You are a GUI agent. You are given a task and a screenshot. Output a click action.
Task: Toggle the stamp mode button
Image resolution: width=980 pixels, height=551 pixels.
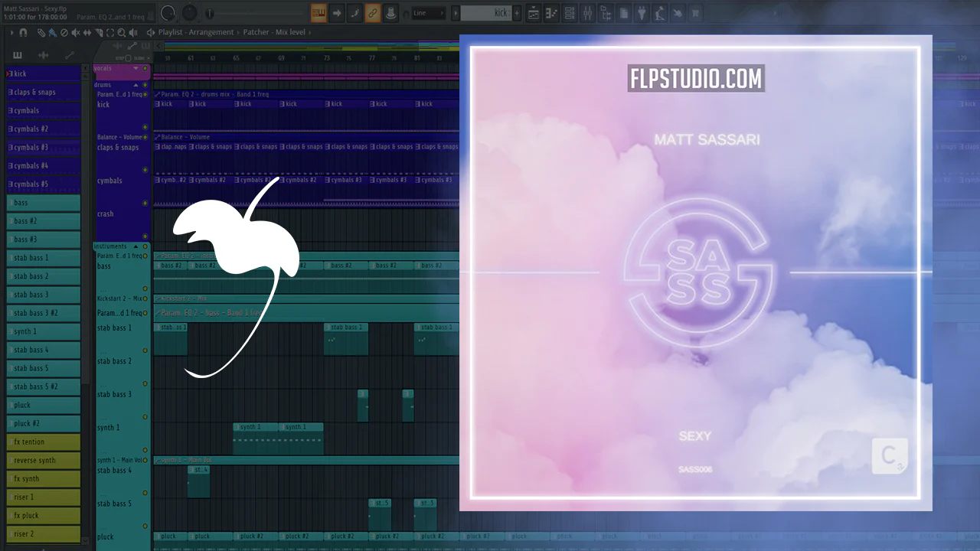(390, 13)
